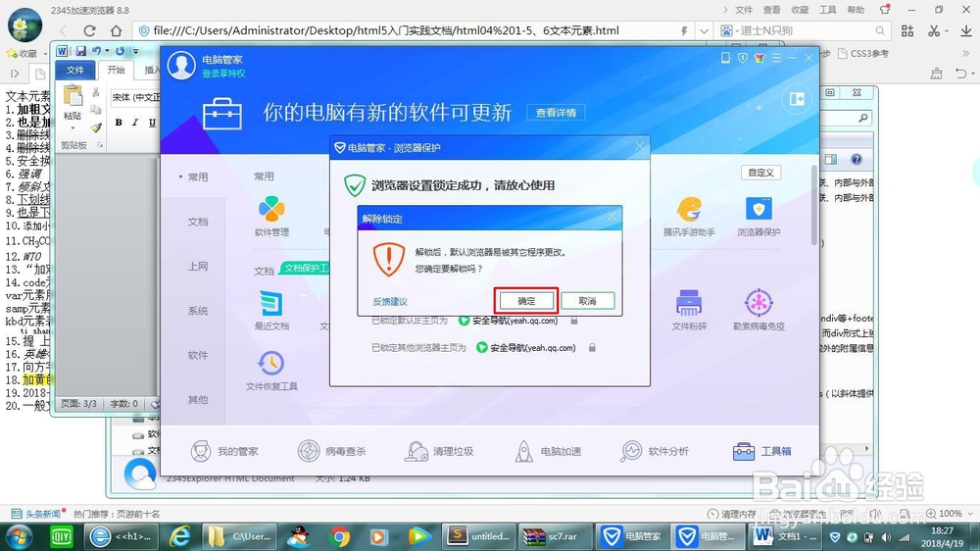
Task: Reload the page in 2345 browser
Action: coord(89,30)
